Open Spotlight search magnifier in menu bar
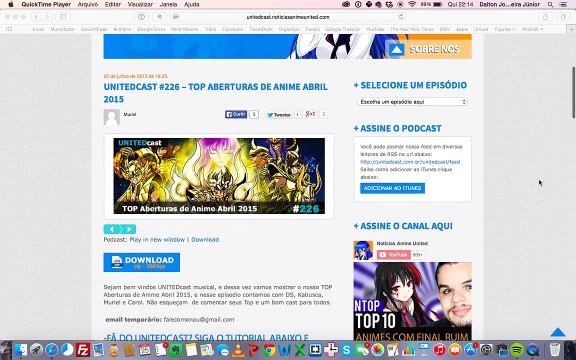The height and width of the screenshot is (360, 576). 550,4
